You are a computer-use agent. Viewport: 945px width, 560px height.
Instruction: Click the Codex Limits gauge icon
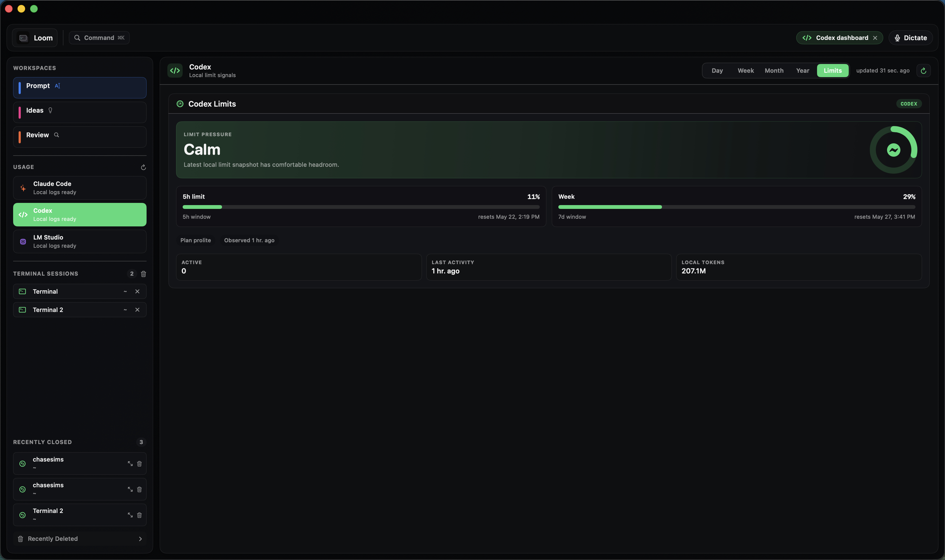pos(180,104)
